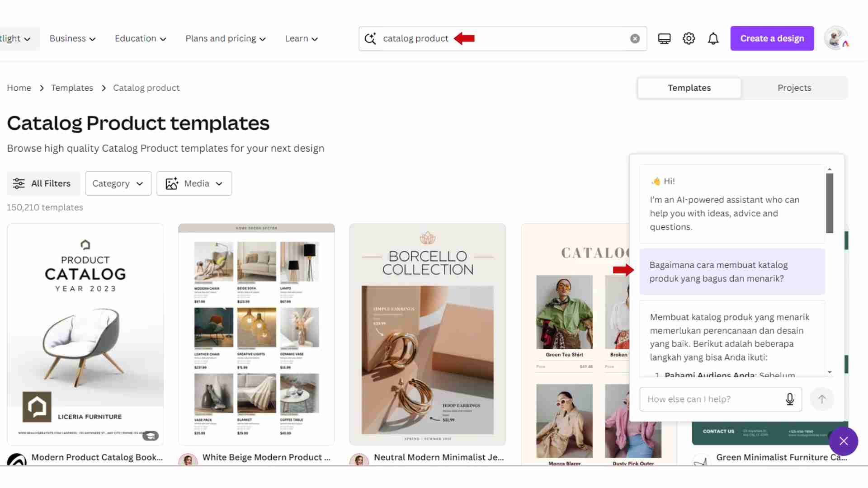Click the Templates breadcrumb link
This screenshot has width=868, height=488.
[71, 88]
